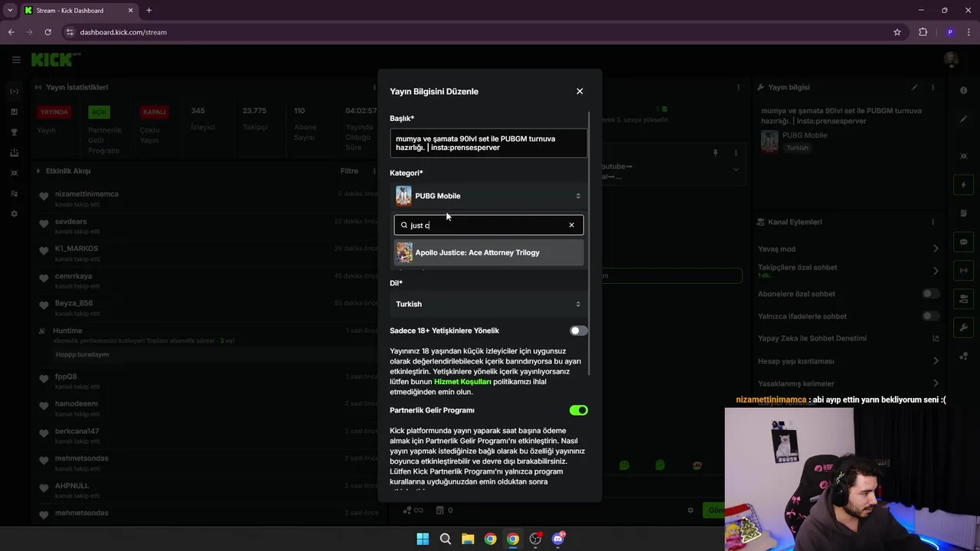Image resolution: width=980 pixels, height=551 pixels.
Task: Click the category search input containing 'just c'
Action: (x=488, y=225)
